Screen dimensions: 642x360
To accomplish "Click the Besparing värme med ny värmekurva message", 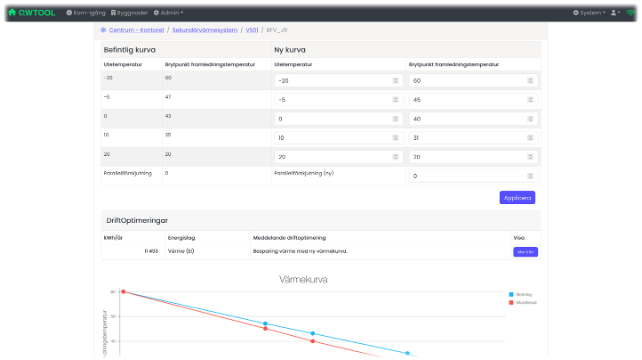I will pos(300,251).
